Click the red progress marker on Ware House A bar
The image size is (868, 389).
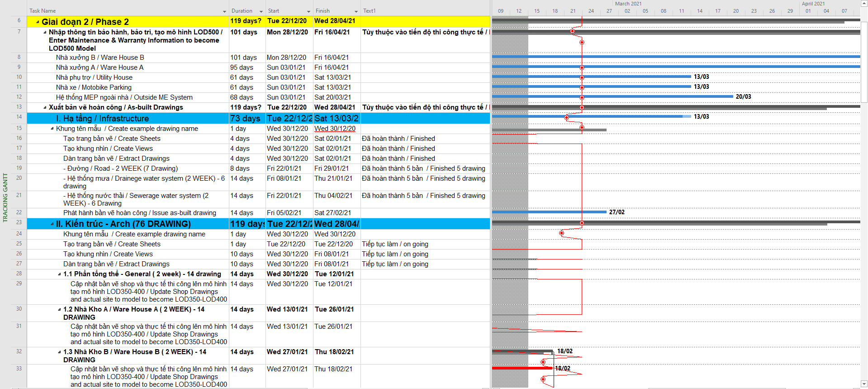point(582,67)
